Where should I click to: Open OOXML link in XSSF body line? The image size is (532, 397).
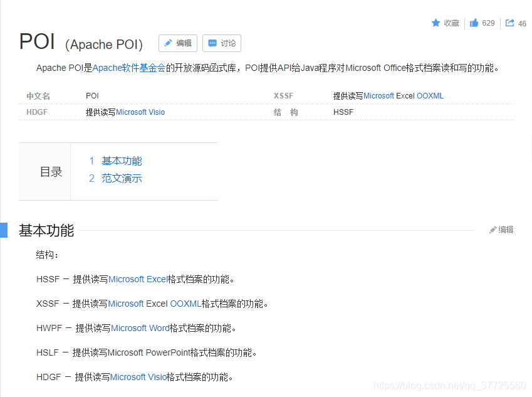[x=185, y=304]
